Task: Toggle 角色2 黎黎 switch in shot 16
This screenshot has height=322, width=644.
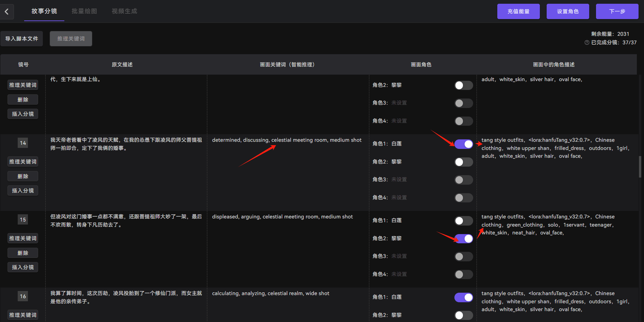Action: [464, 315]
